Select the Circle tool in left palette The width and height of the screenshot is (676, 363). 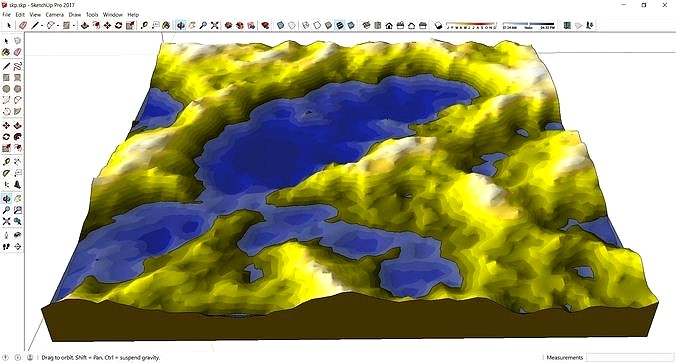6,89
